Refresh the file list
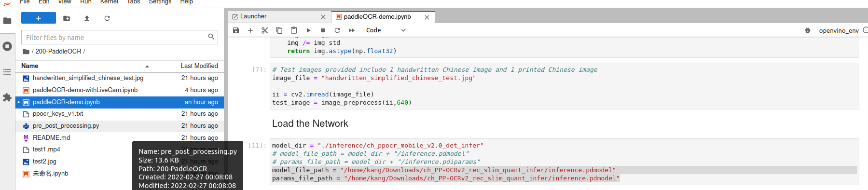Image resolution: width=868 pixels, height=190 pixels. [107, 18]
